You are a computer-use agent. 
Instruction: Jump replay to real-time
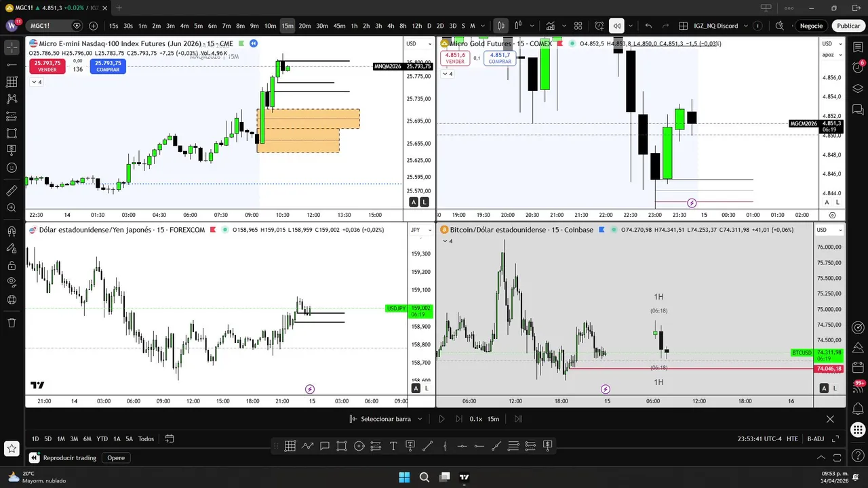(x=518, y=419)
